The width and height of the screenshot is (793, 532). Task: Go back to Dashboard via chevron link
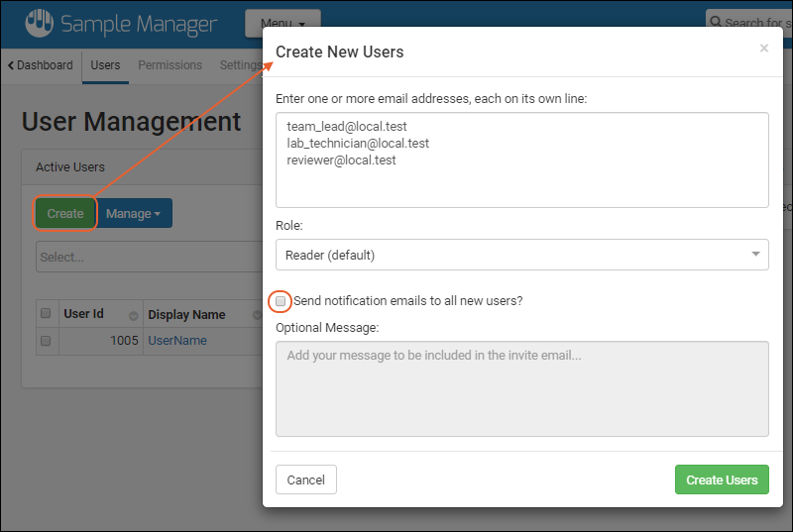click(x=41, y=65)
